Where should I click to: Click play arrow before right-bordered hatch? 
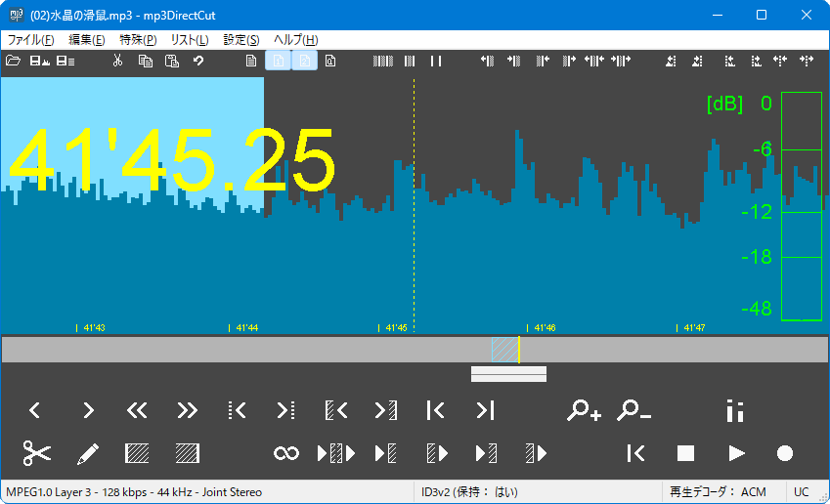click(486, 453)
